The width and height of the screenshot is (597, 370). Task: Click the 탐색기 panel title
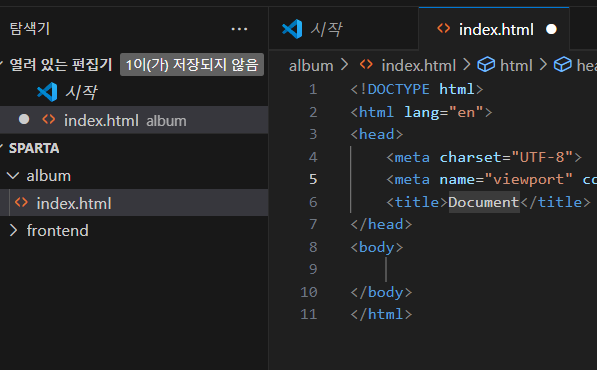(x=30, y=29)
